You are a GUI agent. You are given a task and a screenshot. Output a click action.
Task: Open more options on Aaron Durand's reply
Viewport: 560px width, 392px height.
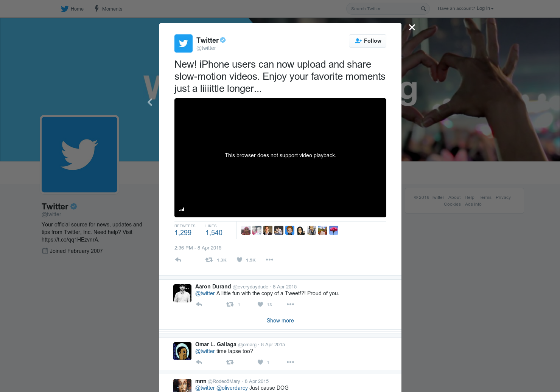[x=290, y=304]
